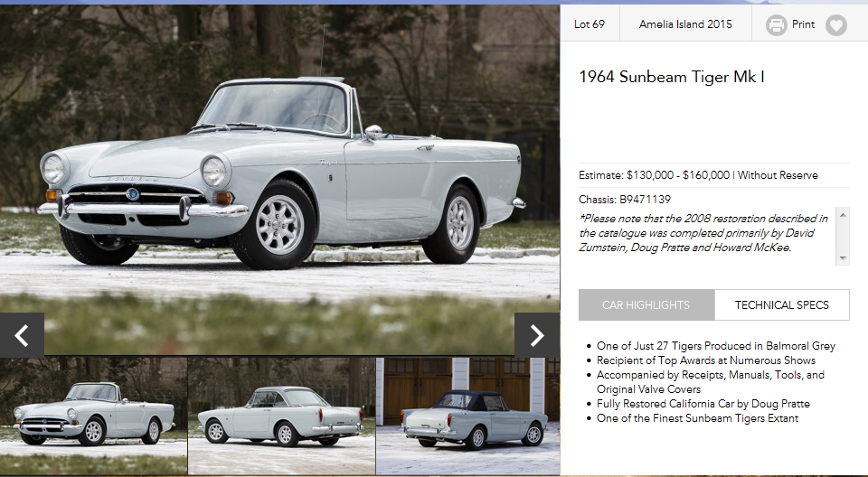Select the Car Highlights tab
Image resolution: width=868 pixels, height=477 pixels.
coord(646,305)
